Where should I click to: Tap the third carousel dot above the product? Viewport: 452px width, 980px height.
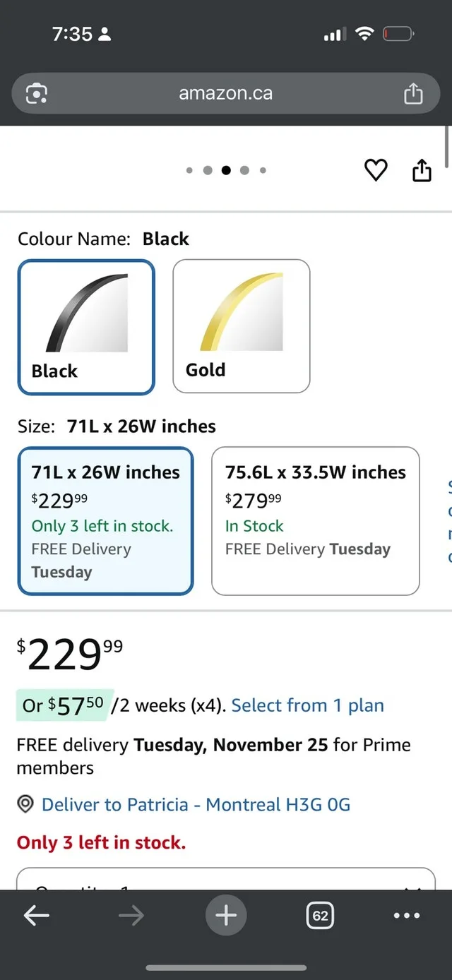(226, 170)
